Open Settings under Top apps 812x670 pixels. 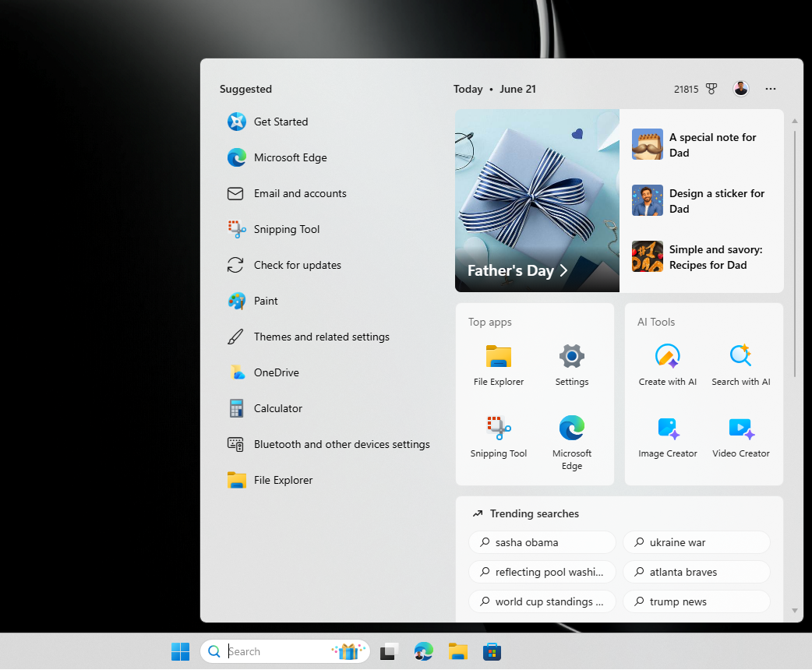click(x=572, y=365)
